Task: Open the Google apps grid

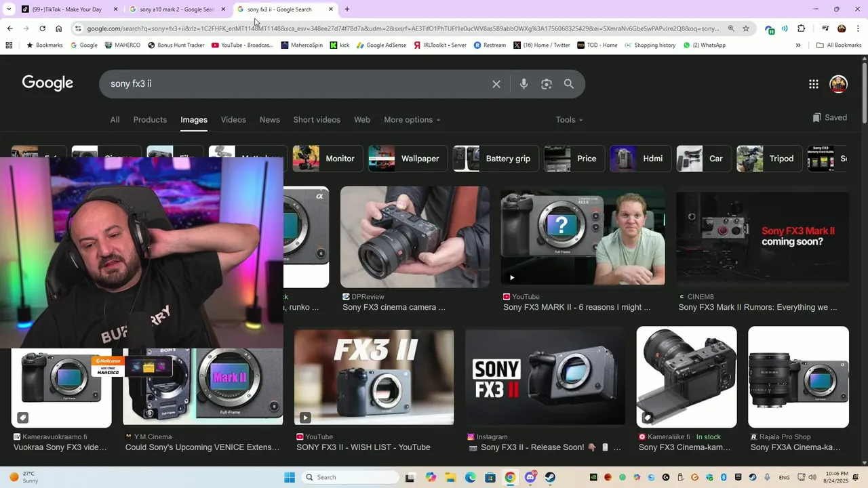Action: point(814,84)
